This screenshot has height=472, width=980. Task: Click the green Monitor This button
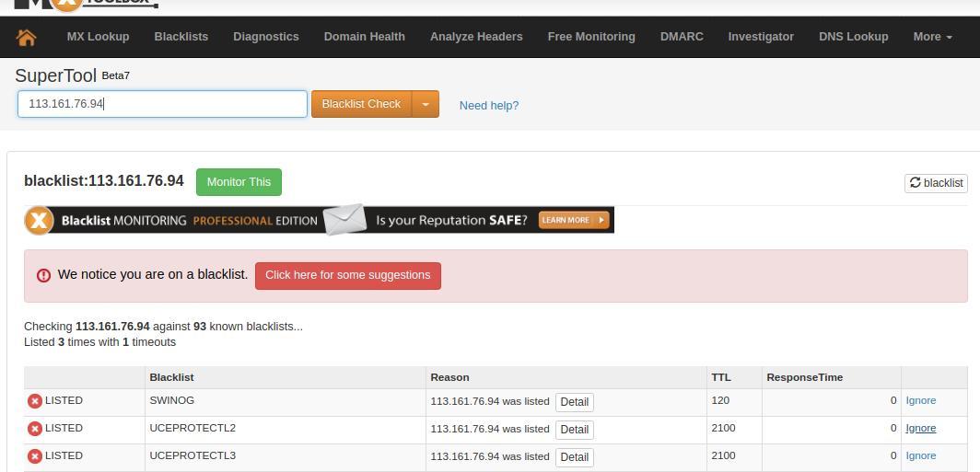[239, 182]
